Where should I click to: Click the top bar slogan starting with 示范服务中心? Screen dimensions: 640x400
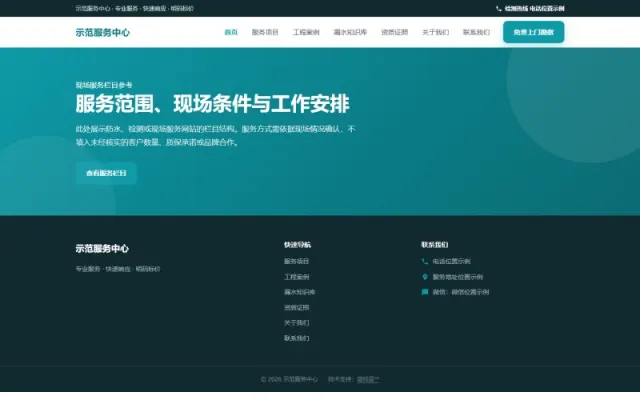(x=135, y=9)
